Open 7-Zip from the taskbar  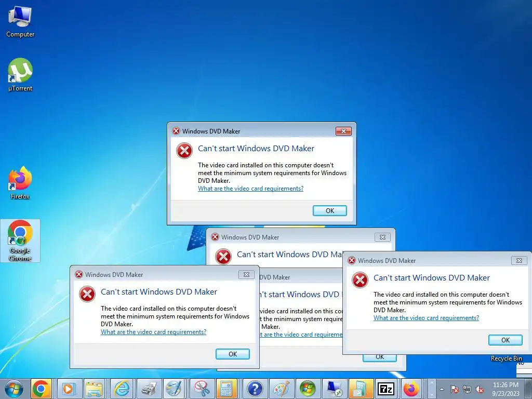click(386, 389)
